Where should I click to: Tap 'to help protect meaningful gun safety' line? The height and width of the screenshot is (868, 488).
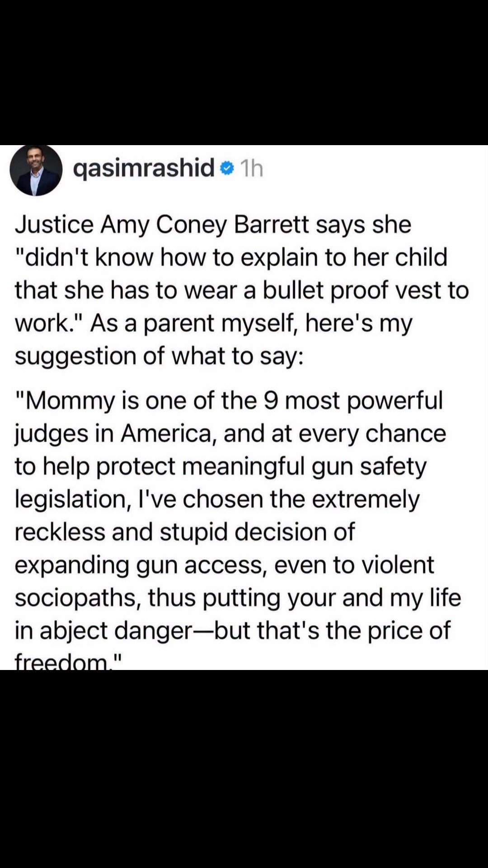[x=221, y=467]
